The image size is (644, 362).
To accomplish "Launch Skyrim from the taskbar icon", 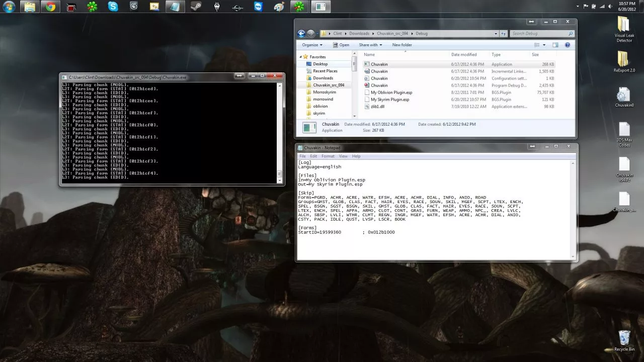I will [217, 7].
